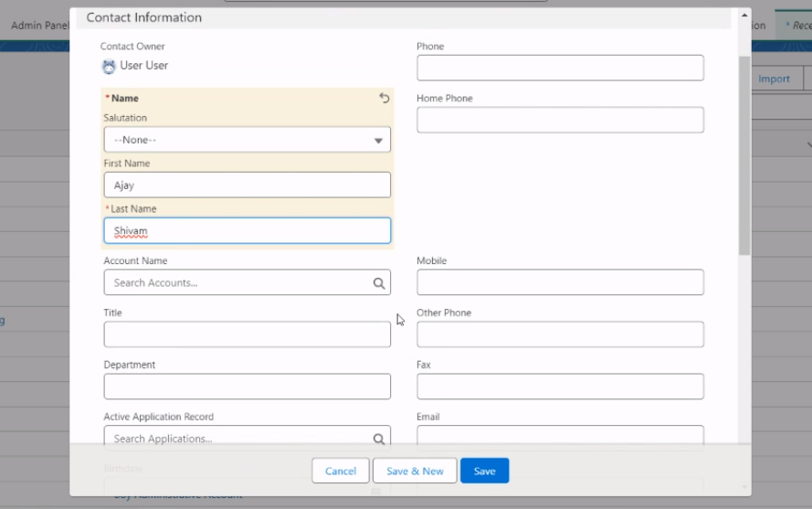Click the Salutation dropdown arrow
This screenshot has width=812, height=509.
click(378, 141)
